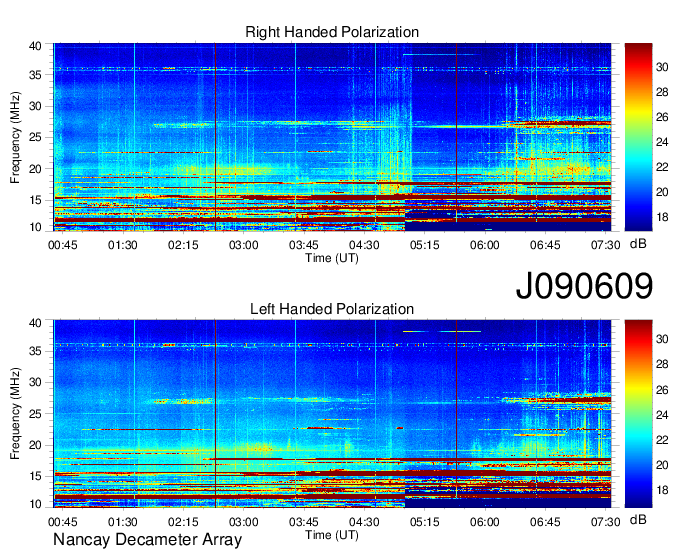Viewport: 680px width, 552px height.
Task: Click the 10 MHz tick of Right Handed plot
Action: 35,227
